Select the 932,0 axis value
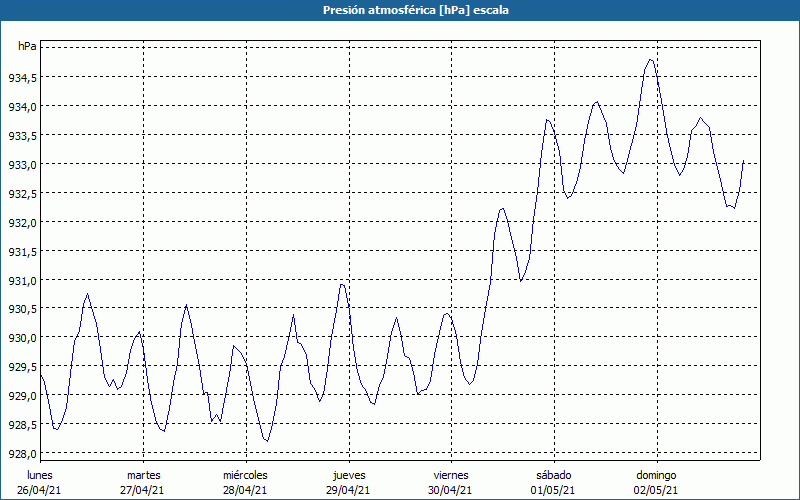 coord(22,222)
